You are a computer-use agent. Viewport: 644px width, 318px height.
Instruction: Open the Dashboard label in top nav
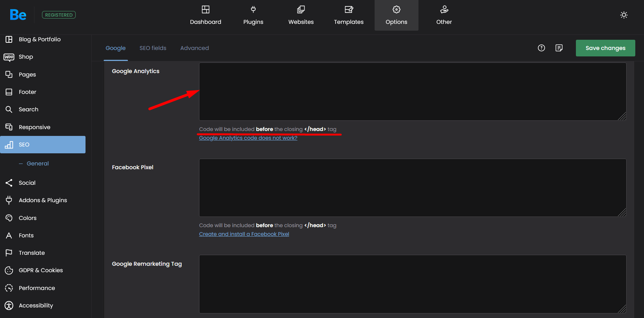coord(205,22)
